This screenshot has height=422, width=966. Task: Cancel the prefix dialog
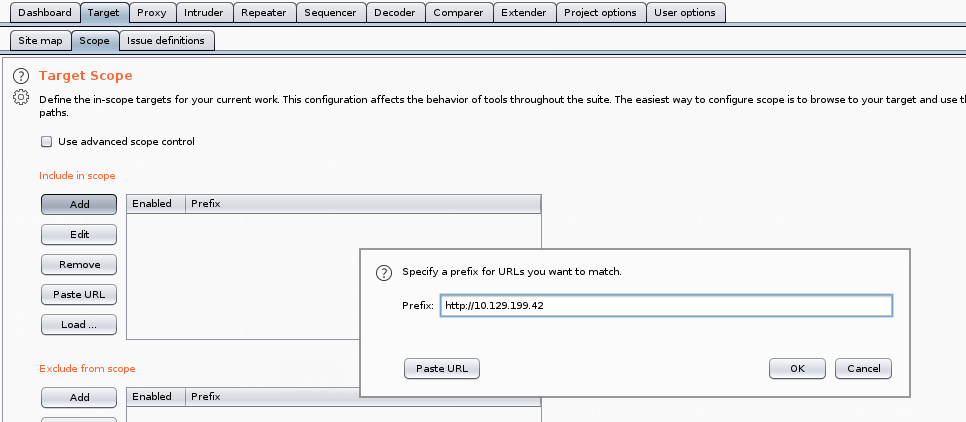pyautogui.click(x=863, y=368)
